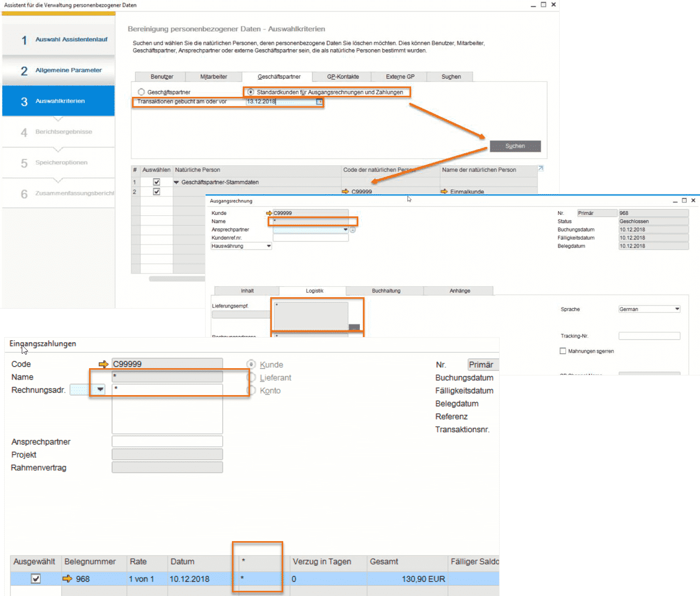Select the Geschäftspartner radio button

pos(141,92)
